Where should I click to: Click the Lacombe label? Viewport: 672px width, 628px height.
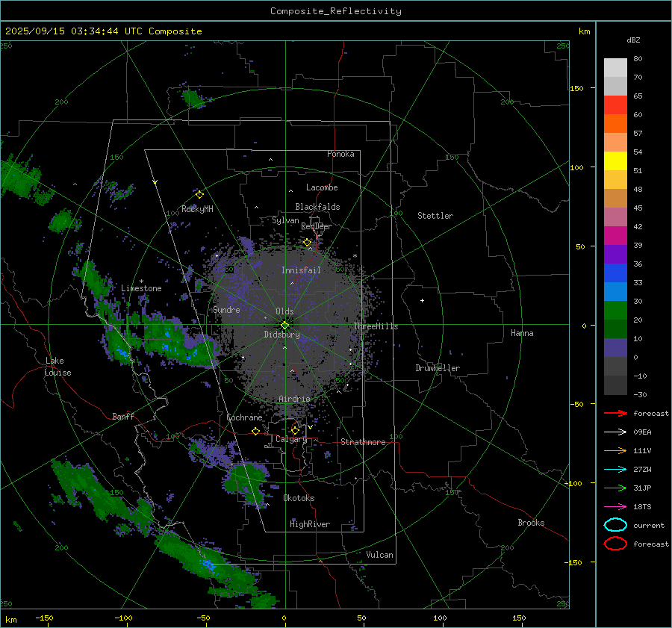[x=322, y=187]
